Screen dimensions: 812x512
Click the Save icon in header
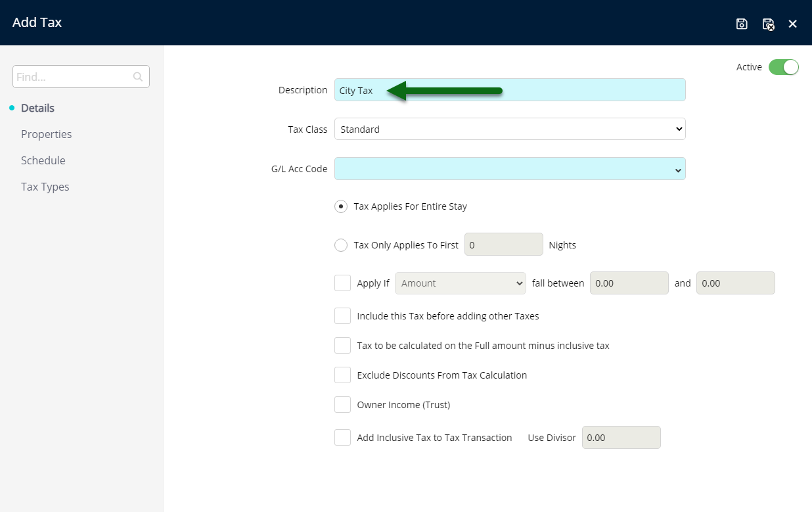click(x=742, y=24)
